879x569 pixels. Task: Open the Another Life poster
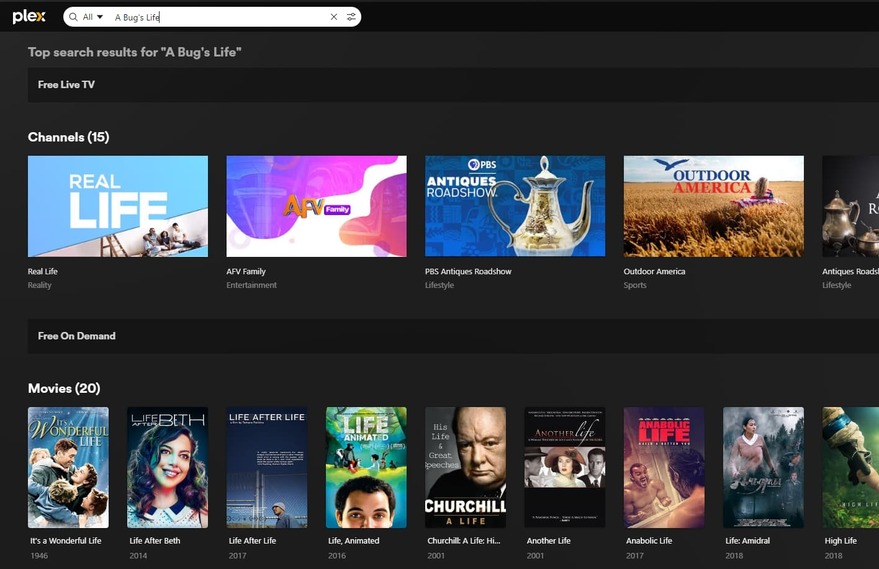(x=565, y=467)
